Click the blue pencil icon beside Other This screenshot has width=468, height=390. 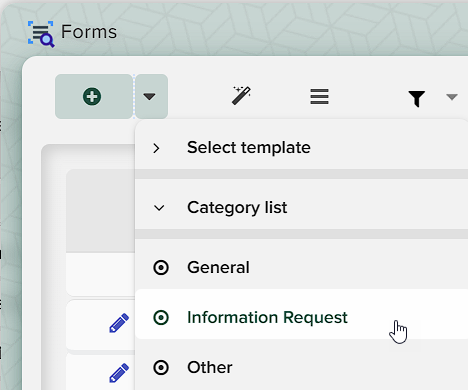(x=119, y=373)
